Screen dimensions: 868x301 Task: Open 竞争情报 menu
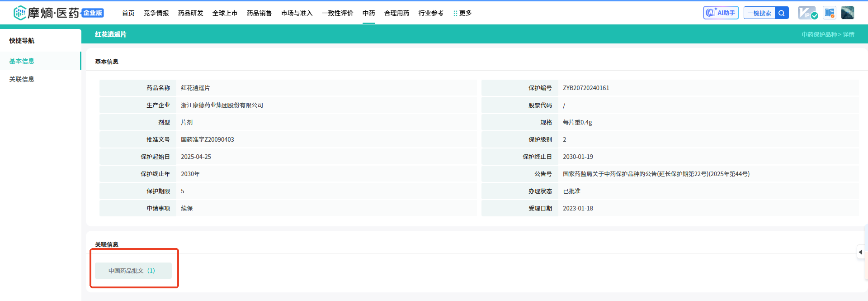click(x=156, y=13)
